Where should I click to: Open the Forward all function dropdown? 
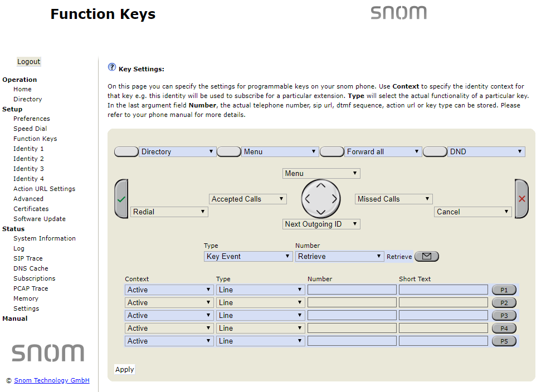(x=383, y=152)
